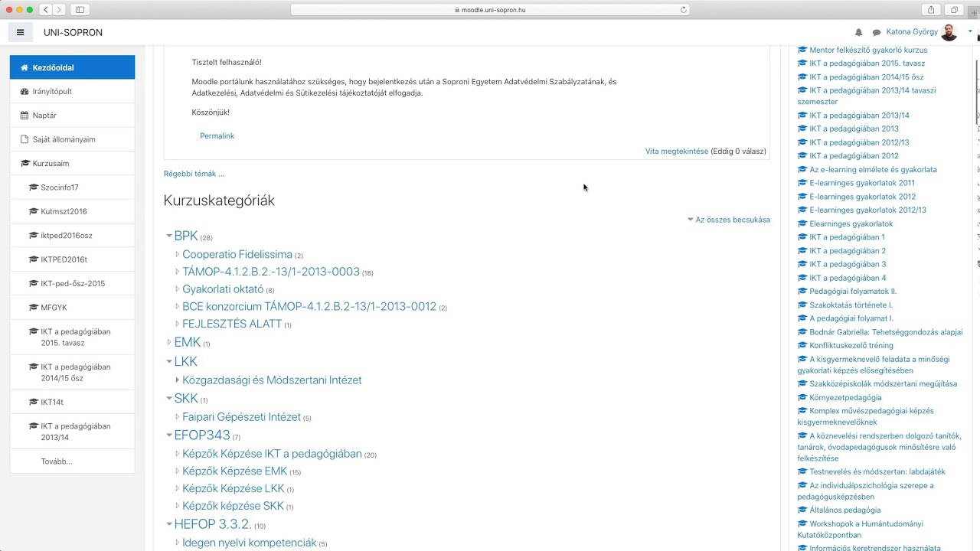
Task: Open Naptár in the sidebar
Action: [x=72, y=115]
